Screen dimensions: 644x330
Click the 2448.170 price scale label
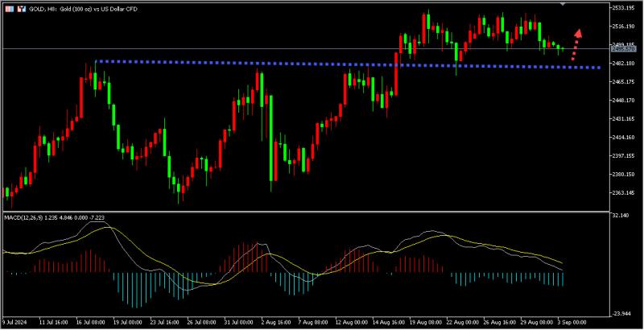621,100
